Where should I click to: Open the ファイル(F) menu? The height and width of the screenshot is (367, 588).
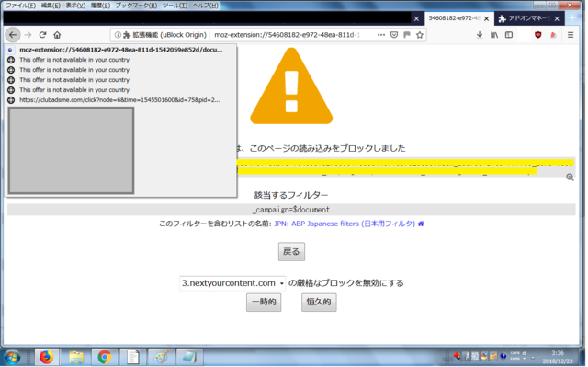pyautogui.click(x=20, y=6)
